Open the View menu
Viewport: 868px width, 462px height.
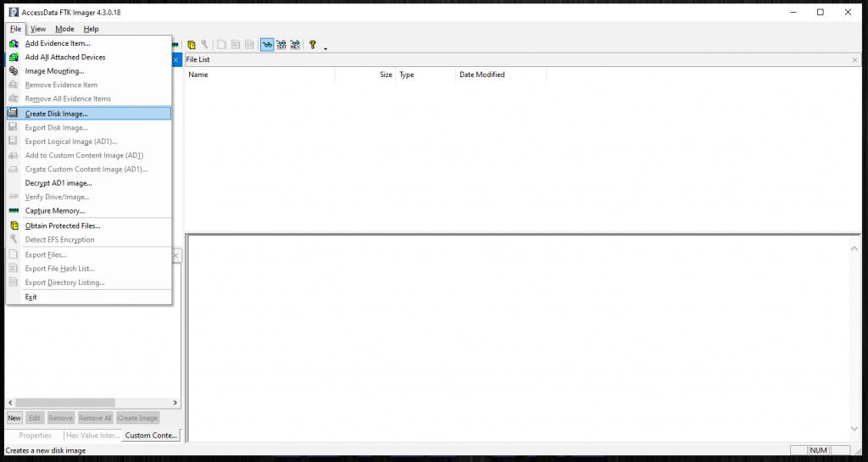click(38, 29)
